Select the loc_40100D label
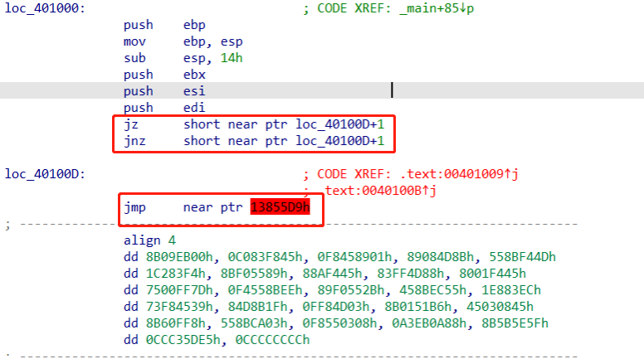 point(43,174)
